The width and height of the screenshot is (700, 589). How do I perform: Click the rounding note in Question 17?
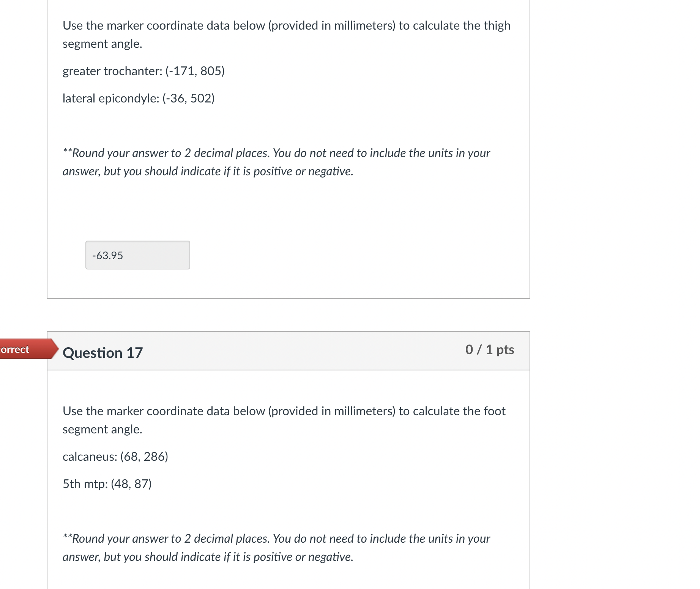(276, 548)
